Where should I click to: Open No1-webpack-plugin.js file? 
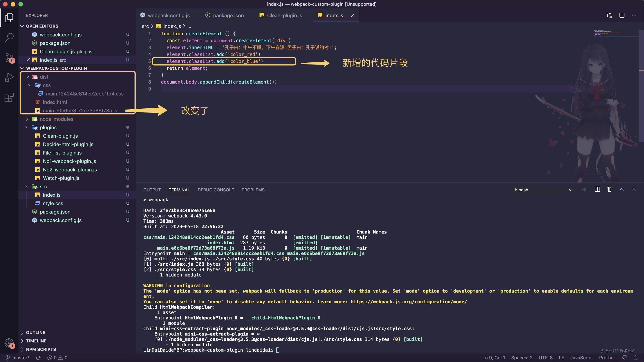[x=69, y=161]
